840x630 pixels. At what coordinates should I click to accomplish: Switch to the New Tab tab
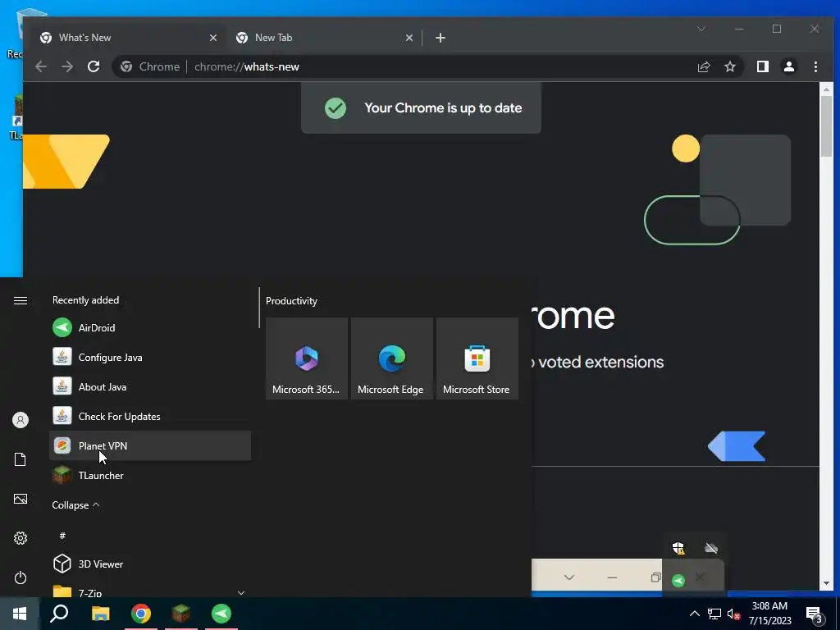pyautogui.click(x=325, y=38)
